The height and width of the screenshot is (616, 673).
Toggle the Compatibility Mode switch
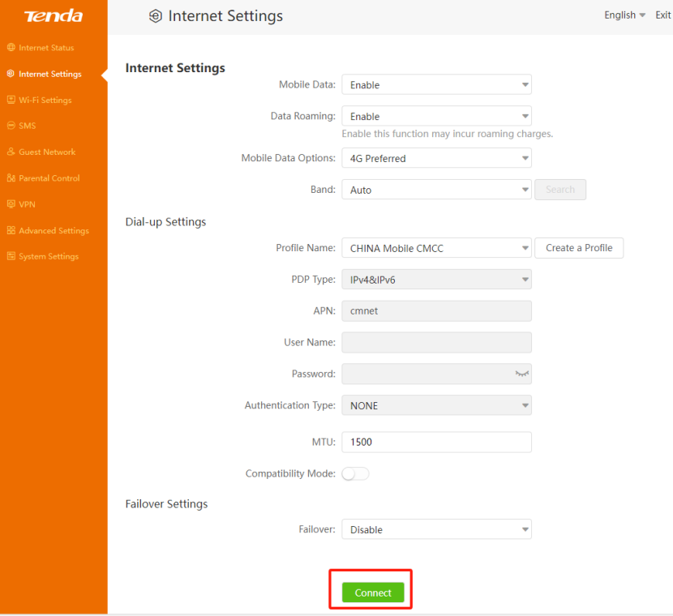pyautogui.click(x=355, y=473)
